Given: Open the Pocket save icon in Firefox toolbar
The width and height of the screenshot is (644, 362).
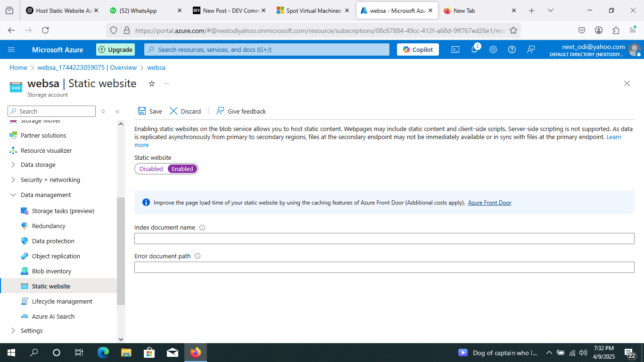Looking at the screenshot, I should point(582,30).
